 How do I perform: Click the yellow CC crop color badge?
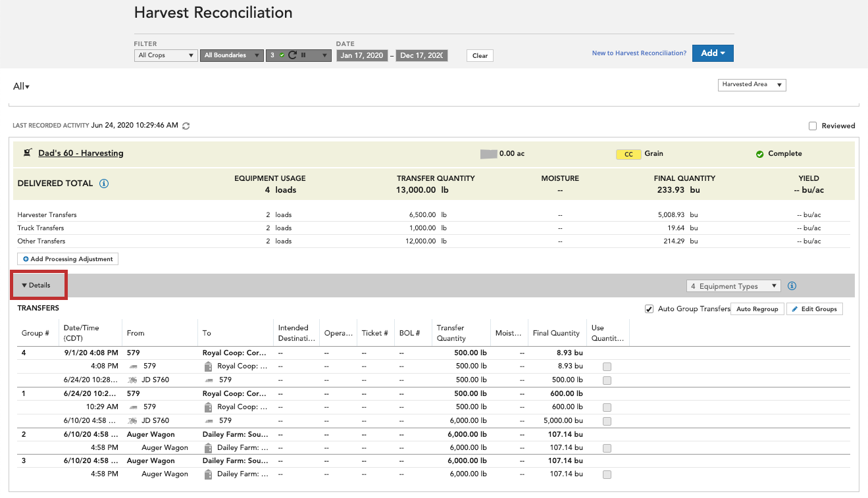coord(628,154)
